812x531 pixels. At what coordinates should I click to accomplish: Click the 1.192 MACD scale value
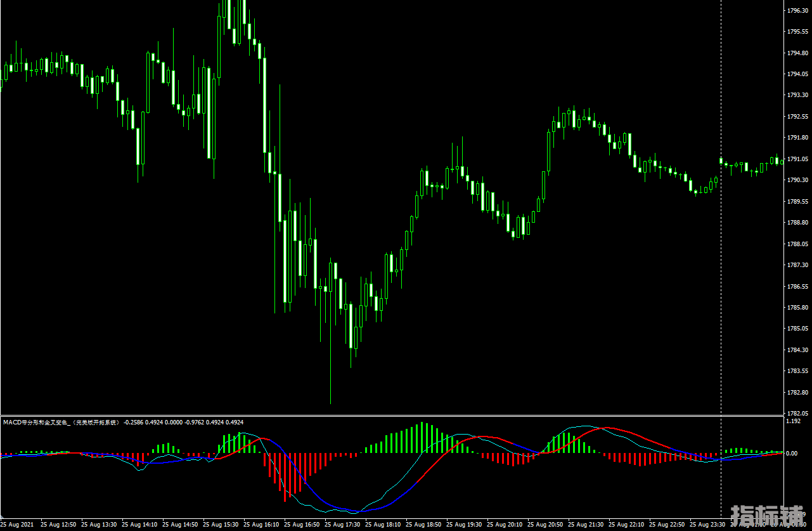point(792,421)
